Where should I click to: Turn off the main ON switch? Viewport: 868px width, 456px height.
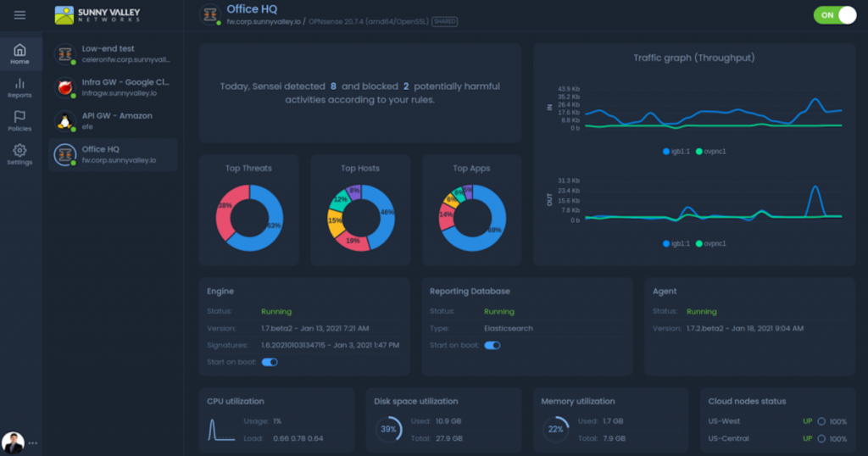(834, 15)
